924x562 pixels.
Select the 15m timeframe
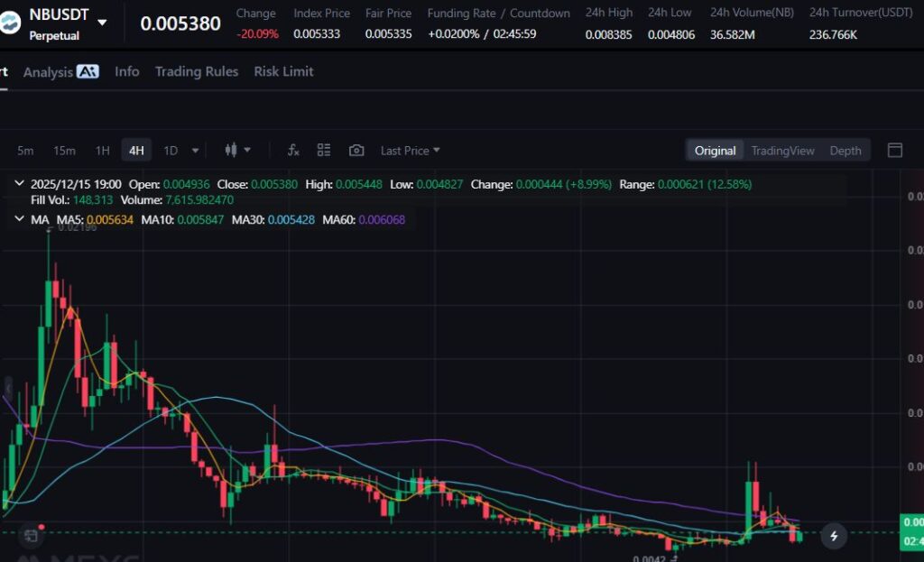[64, 151]
